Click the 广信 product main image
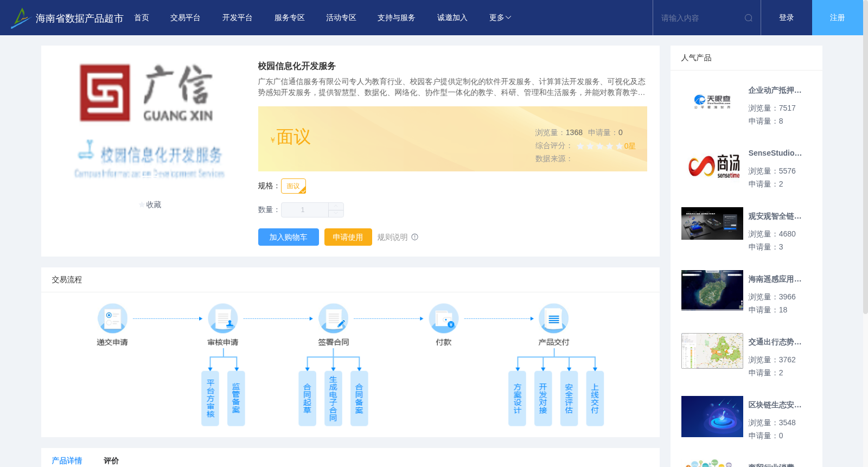Screen dimensions: 868x467 point(150,122)
